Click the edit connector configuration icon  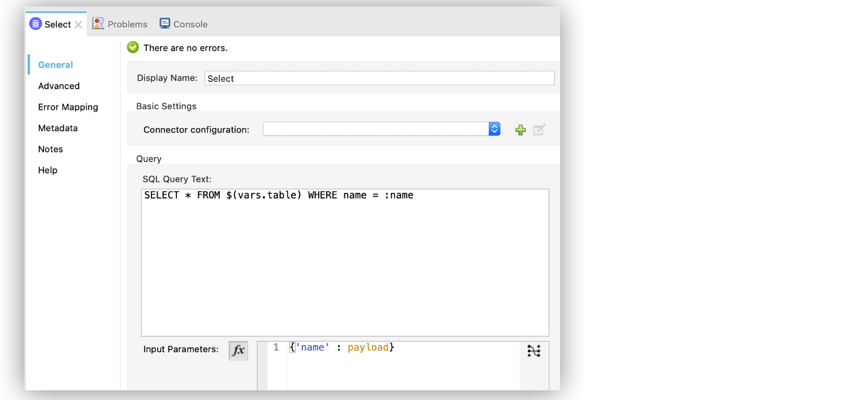(x=538, y=130)
